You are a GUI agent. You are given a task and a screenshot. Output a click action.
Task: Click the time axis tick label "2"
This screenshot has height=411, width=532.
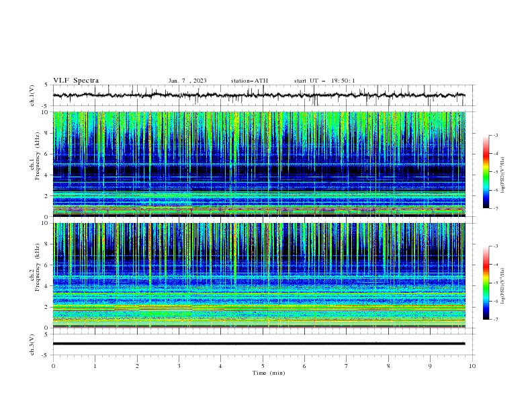pos(137,366)
